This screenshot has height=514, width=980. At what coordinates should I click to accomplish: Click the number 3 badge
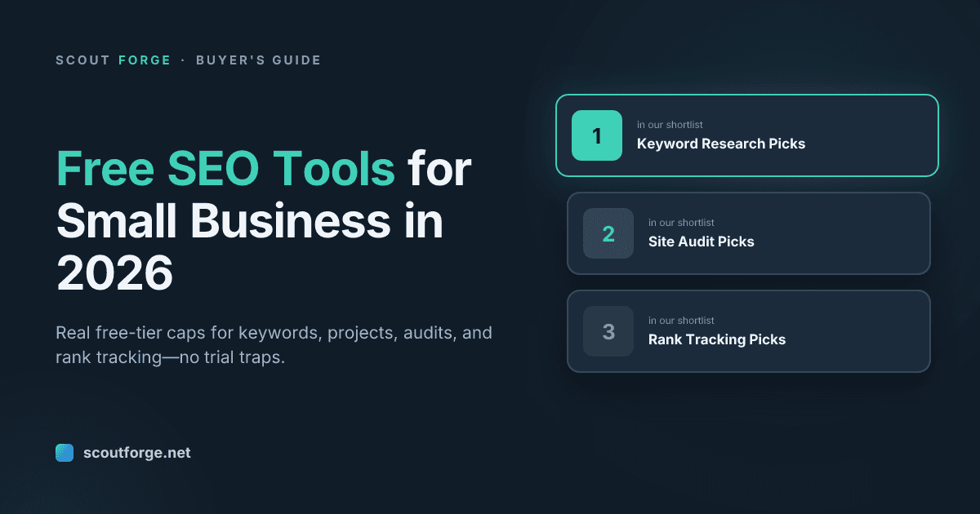tap(608, 331)
